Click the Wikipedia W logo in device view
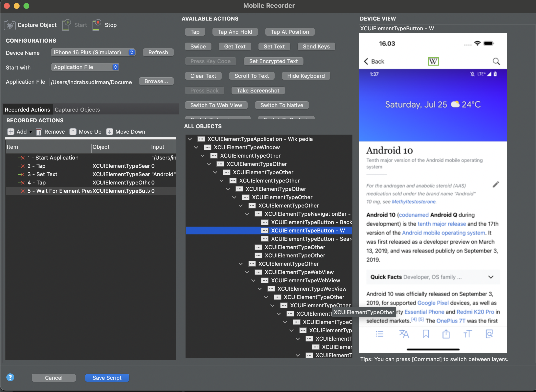Screen dimensions: 536x392 click(433, 61)
